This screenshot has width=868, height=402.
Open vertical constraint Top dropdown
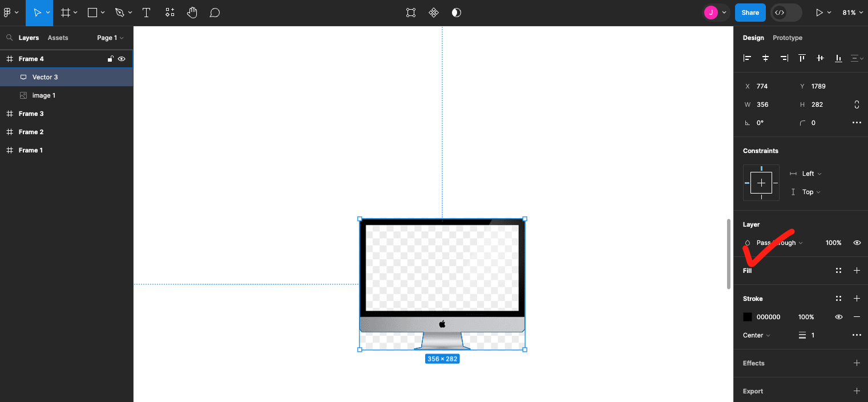tap(812, 192)
